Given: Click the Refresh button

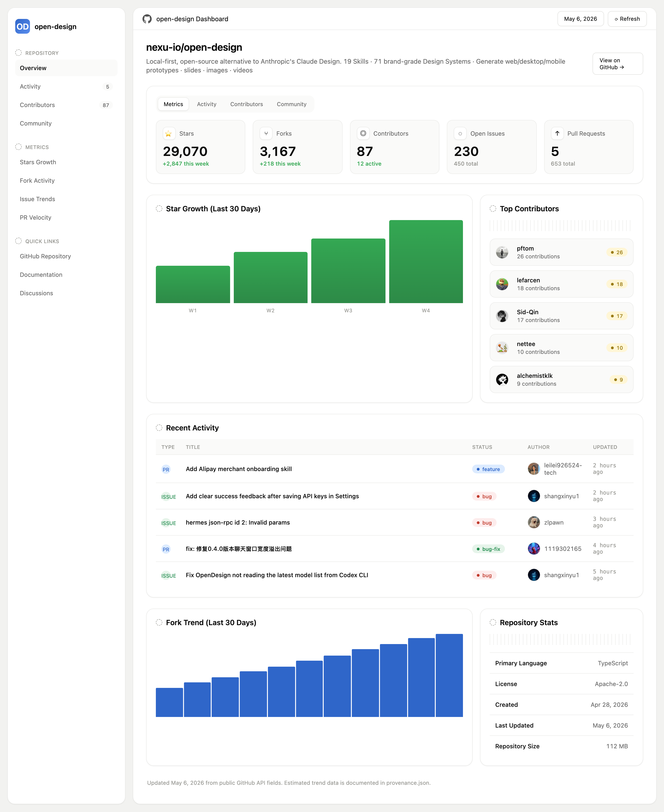Looking at the screenshot, I should point(627,19).
